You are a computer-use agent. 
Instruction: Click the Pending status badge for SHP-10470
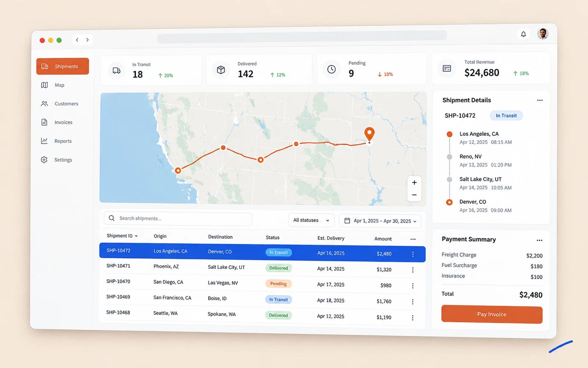[x=278, y=284]
